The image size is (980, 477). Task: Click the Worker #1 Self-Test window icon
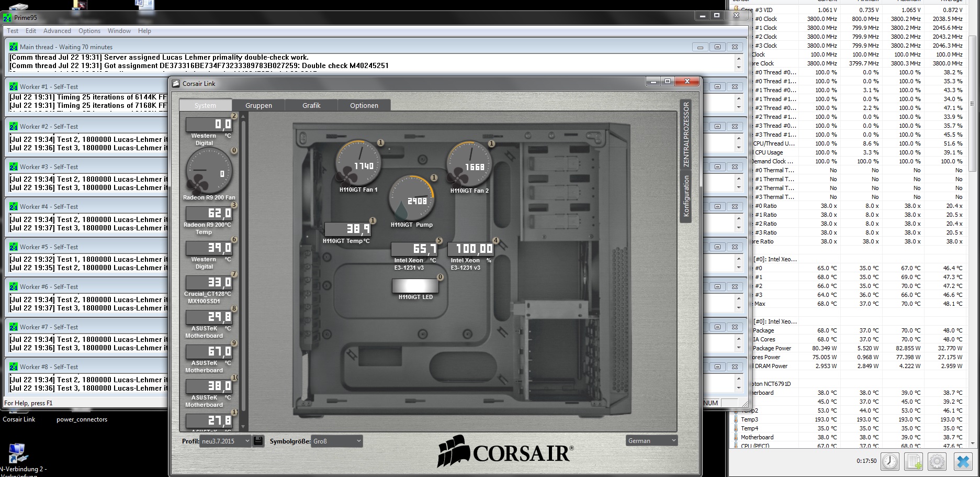pos(13,86)
